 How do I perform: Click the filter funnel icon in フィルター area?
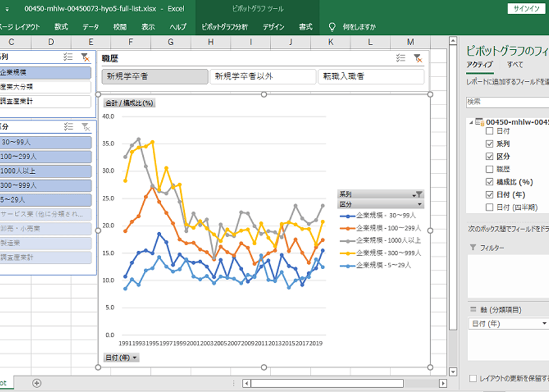click(473, 248)
